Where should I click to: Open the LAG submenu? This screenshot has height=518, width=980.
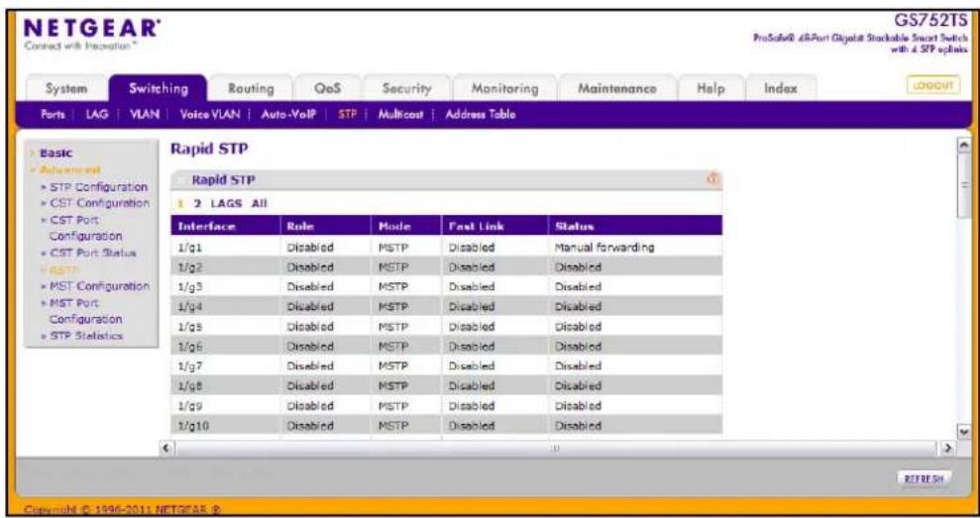pos(97,114)
